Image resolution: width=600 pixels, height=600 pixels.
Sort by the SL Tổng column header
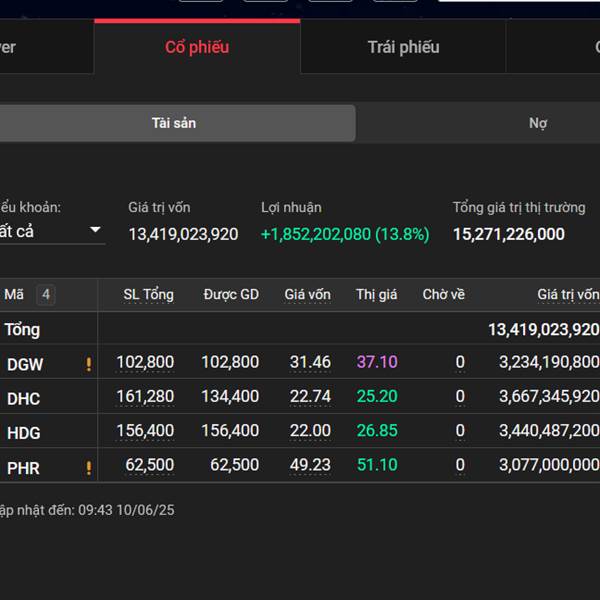(148, 295)
